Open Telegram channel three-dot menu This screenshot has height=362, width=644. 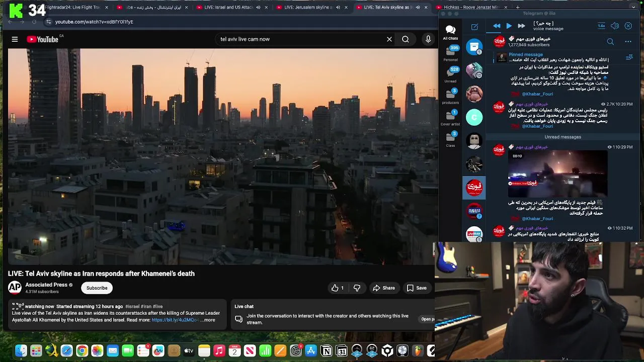[x=628, y=42]
